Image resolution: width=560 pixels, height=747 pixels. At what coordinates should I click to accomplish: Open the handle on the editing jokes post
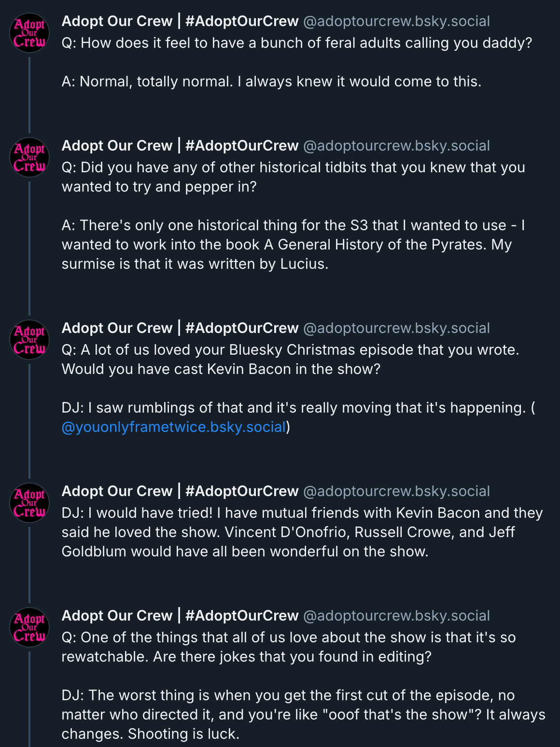click(396, 616)
